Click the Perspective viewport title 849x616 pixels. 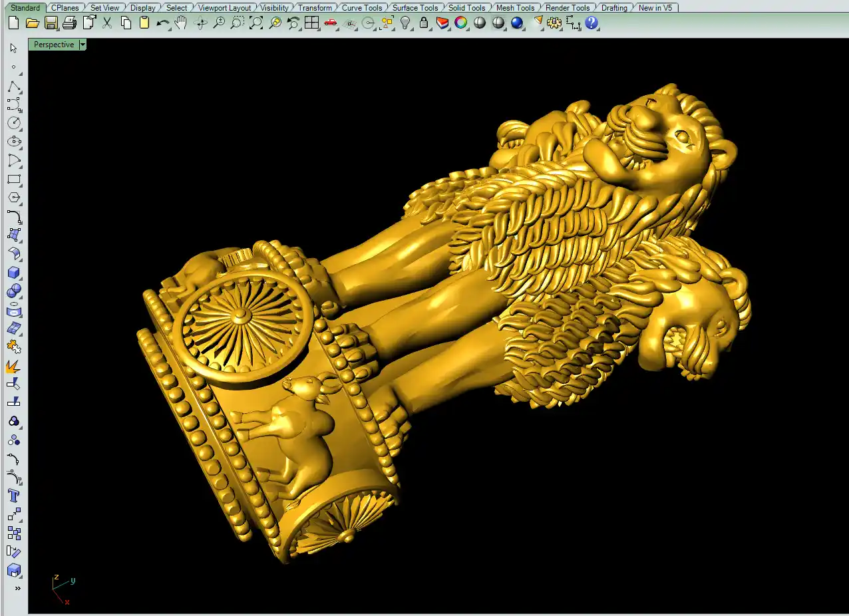pyautogui.click(x=54, y=45)
